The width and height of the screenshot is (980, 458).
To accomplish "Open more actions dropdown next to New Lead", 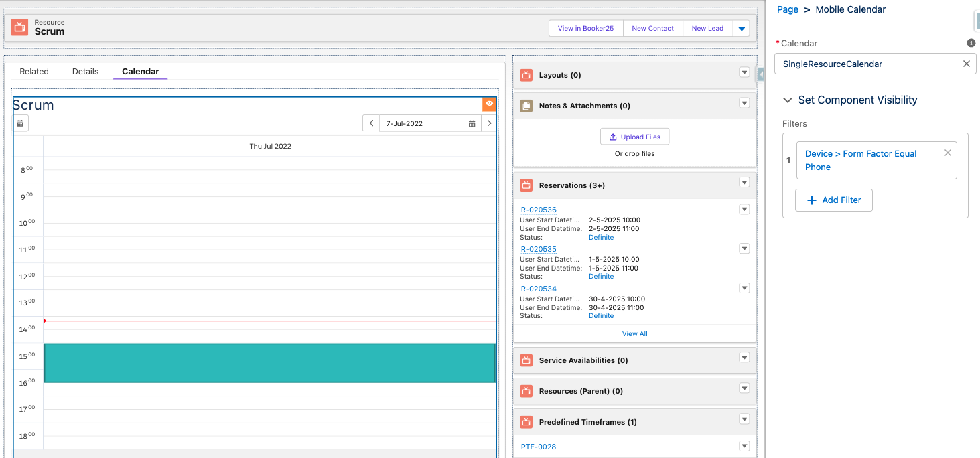I will pos(741,29).
